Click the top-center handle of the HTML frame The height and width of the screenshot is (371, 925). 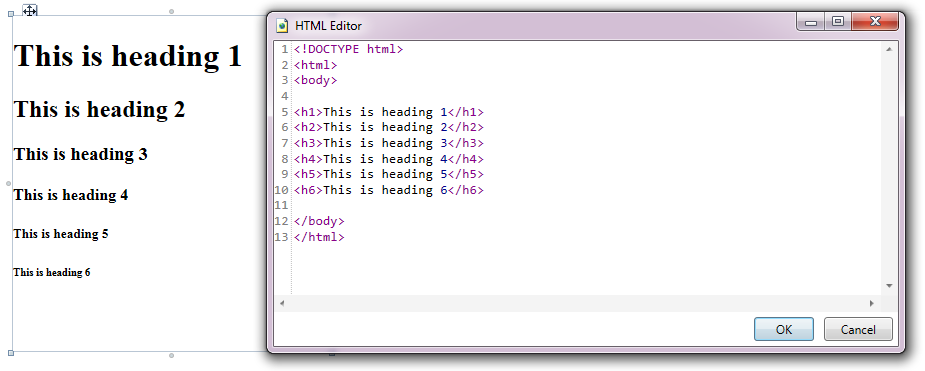[172, 12]
